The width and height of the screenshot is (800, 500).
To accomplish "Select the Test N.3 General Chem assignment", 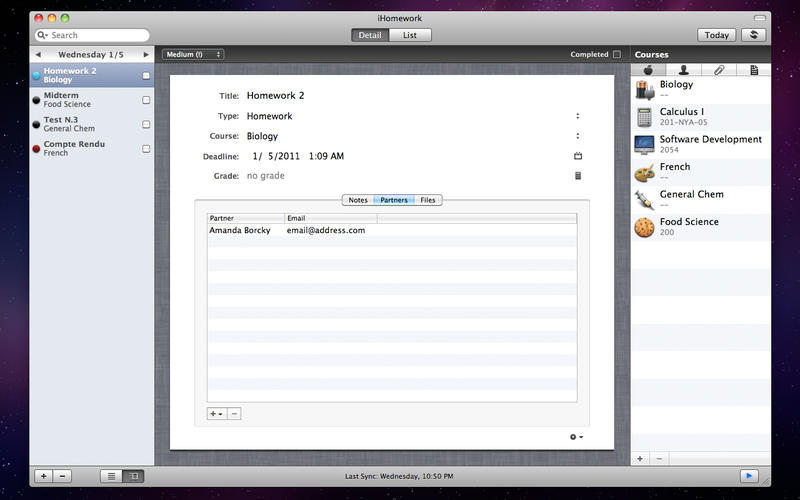I will (x=92, y=124).
